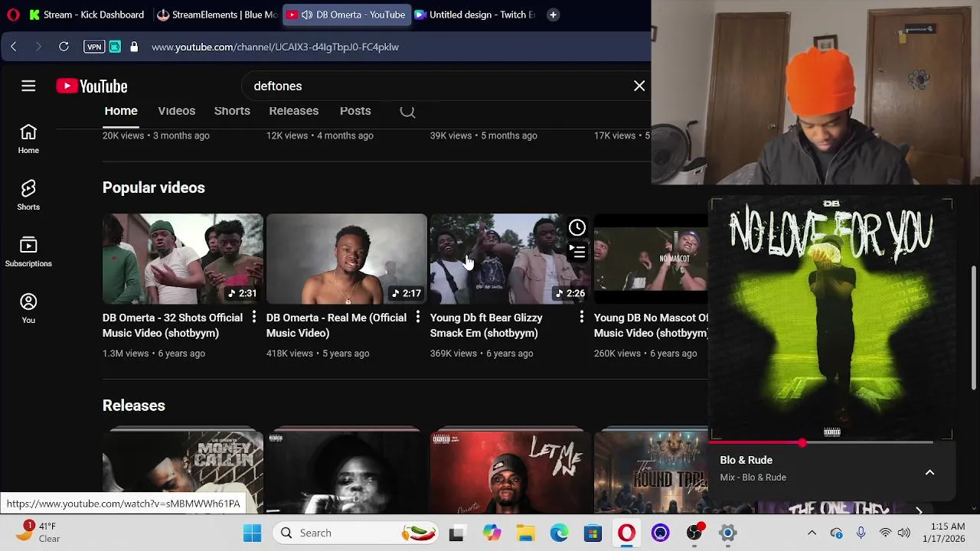Open DB Omerta - Real Me video title

click(336, 325)
